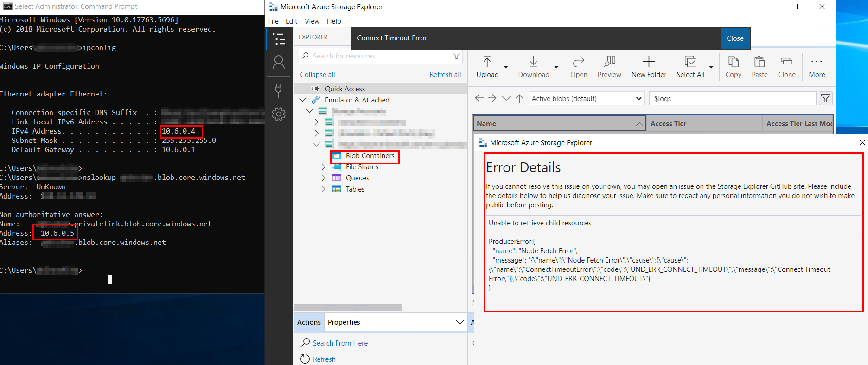Open the More toolbar menu
The height and width of the screenshot is (365, 868).
pos(817,67)
